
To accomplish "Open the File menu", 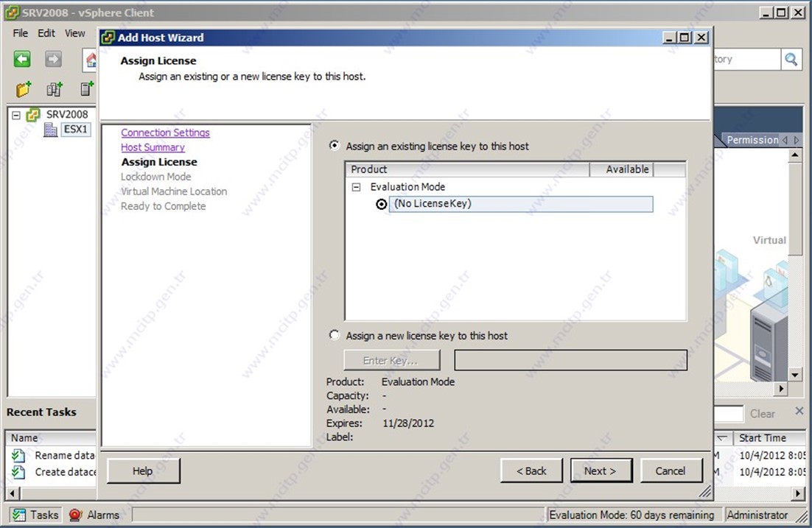I will coord(20,33).
